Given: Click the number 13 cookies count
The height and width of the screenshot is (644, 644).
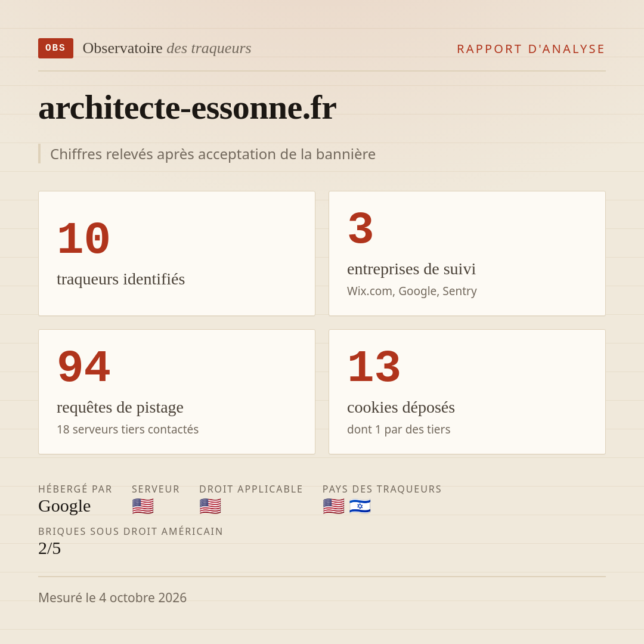Looking at the screenshot, I should (x=374, y=367).
